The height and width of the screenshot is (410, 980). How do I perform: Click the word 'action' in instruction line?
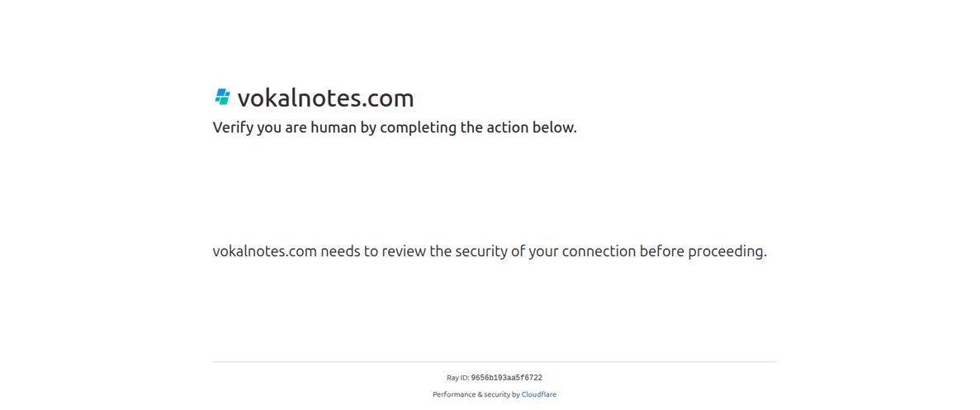pos(505,127)
